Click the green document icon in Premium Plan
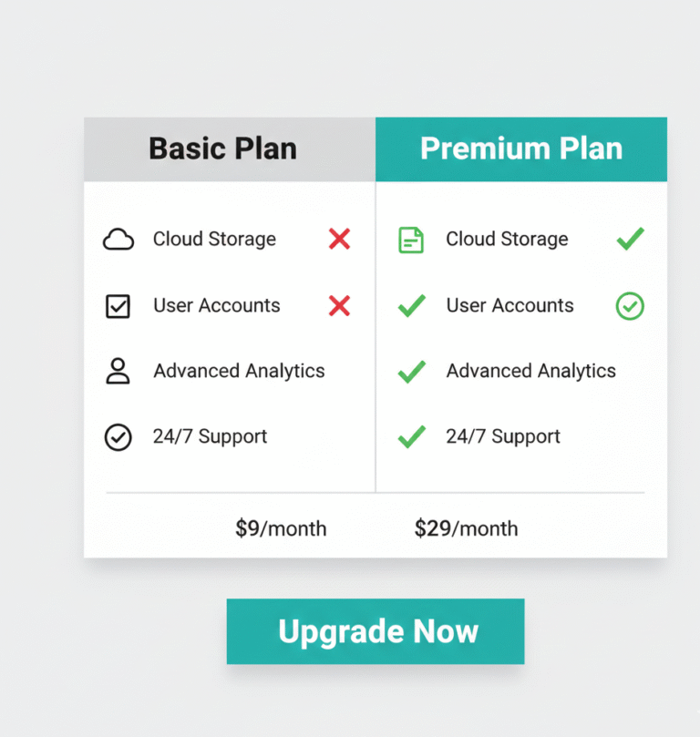 411,240
